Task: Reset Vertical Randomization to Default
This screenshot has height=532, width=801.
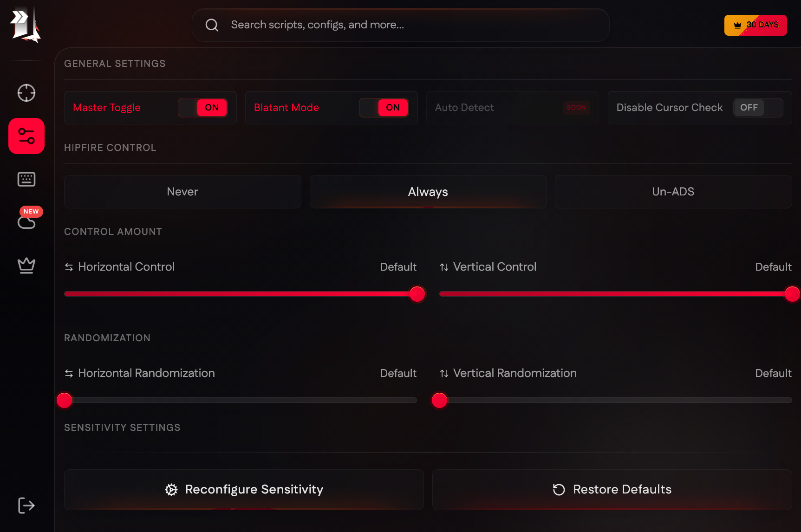Action: 773,373
